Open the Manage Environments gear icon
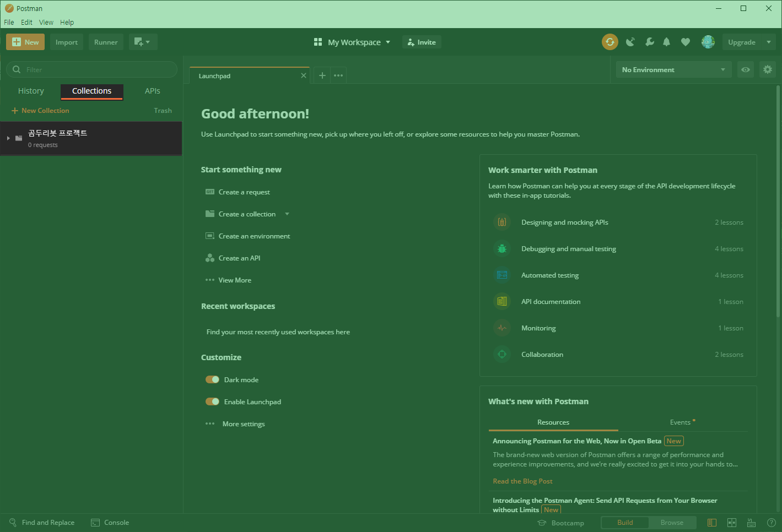The image size is (782, 532). tap(768, 69)
